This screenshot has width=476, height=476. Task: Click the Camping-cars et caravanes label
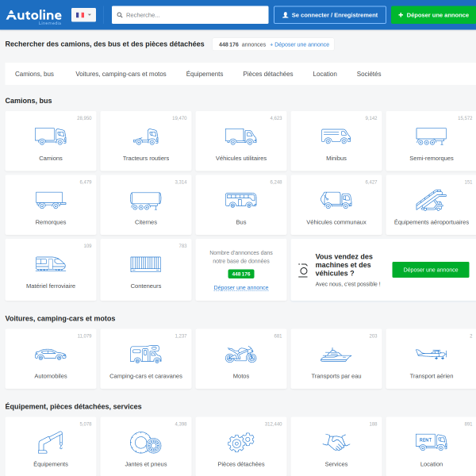click(146, 376)
